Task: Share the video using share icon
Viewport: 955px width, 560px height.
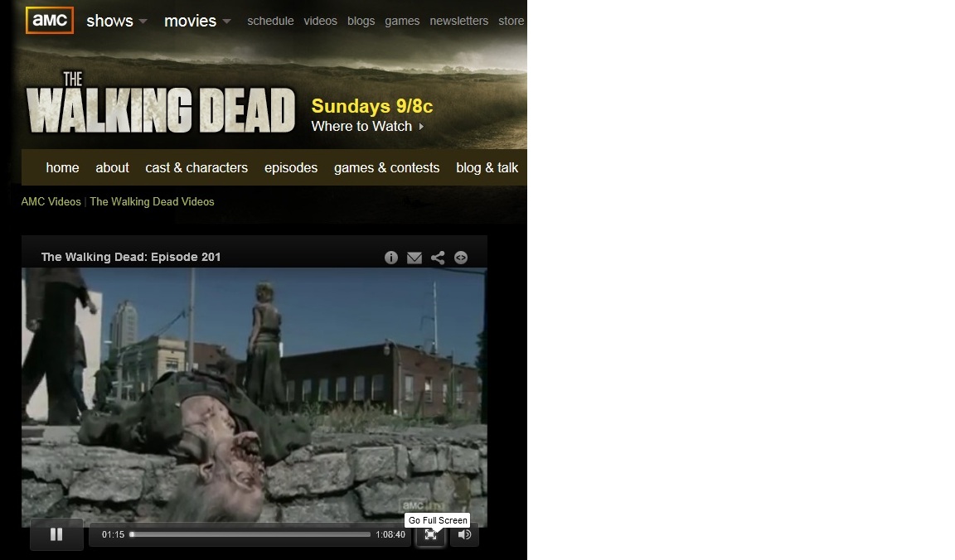Action: pos(438,258)
